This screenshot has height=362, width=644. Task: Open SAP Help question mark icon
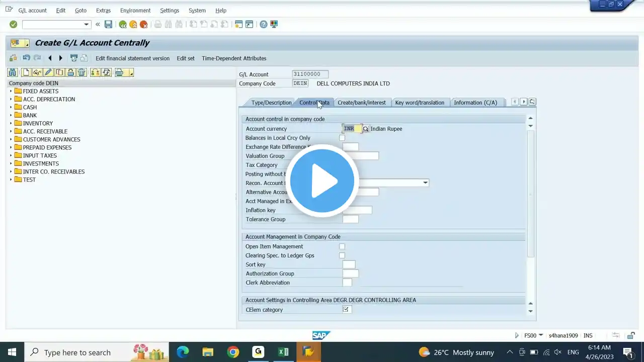[264, 24]
